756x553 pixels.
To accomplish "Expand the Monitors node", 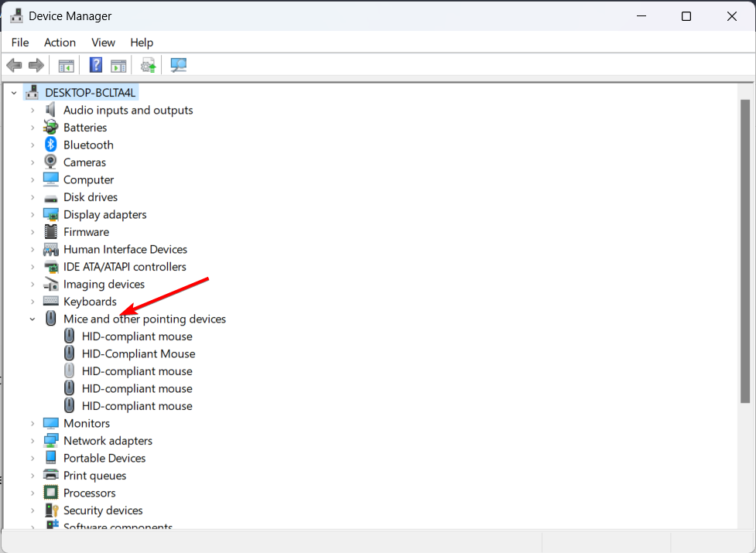I will (32, 423).
